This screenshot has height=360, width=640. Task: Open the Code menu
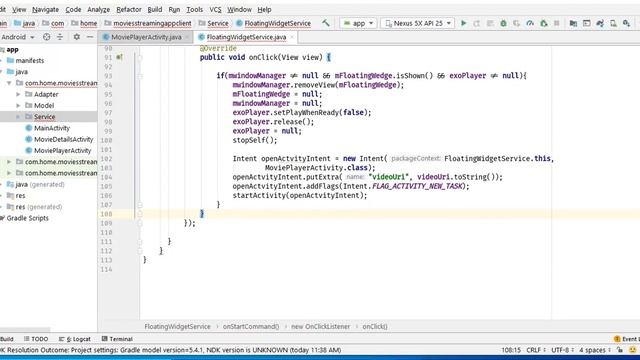point(73,9)
